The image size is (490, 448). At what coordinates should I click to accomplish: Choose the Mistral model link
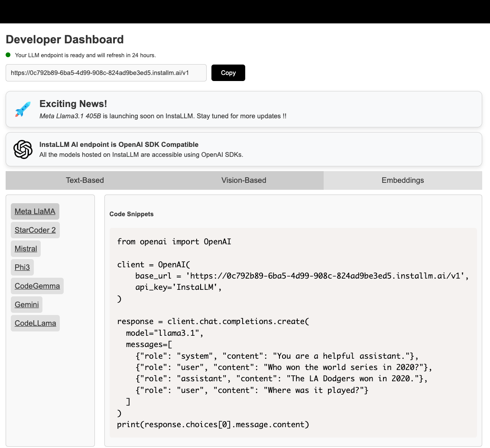tap(26, 249)
